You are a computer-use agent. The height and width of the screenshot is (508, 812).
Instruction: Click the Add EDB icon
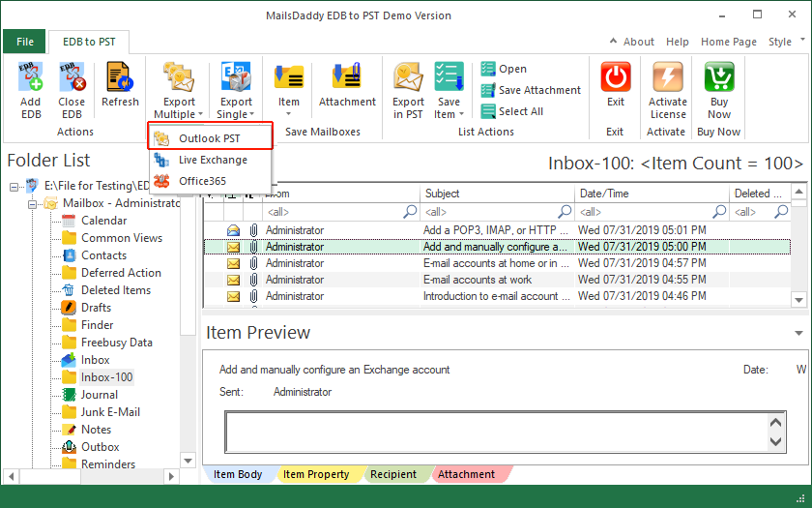[x=30, y=78]
